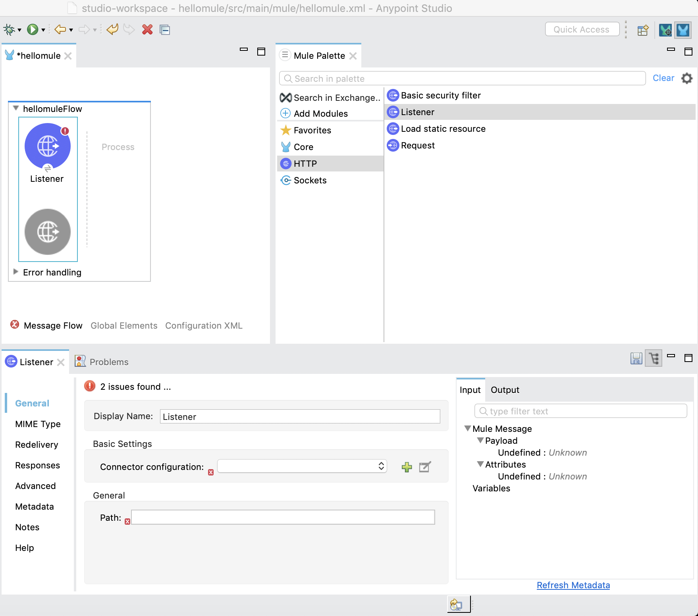Click the Debug bug icon in toolbar
698x616 pixels.
click(9, 29)
